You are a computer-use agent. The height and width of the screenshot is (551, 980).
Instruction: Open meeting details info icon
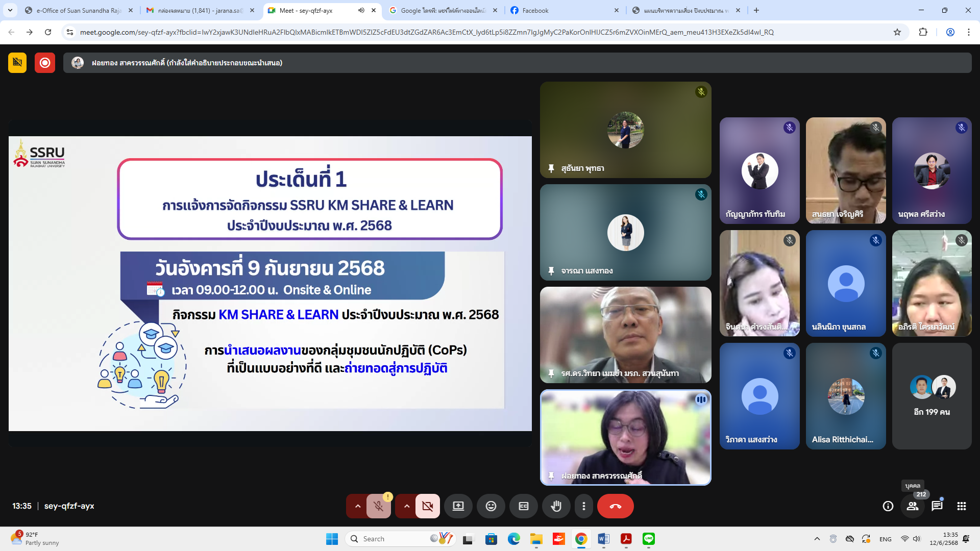click(x=888, y=506)
